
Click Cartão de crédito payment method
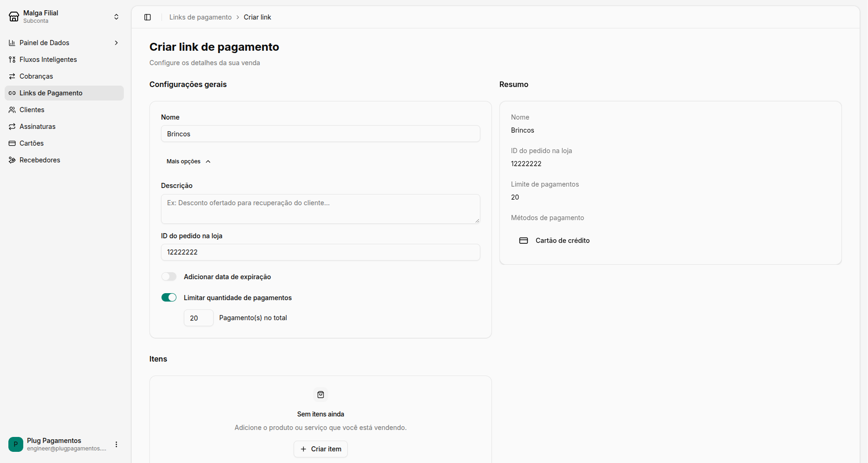tap(563, 241)
